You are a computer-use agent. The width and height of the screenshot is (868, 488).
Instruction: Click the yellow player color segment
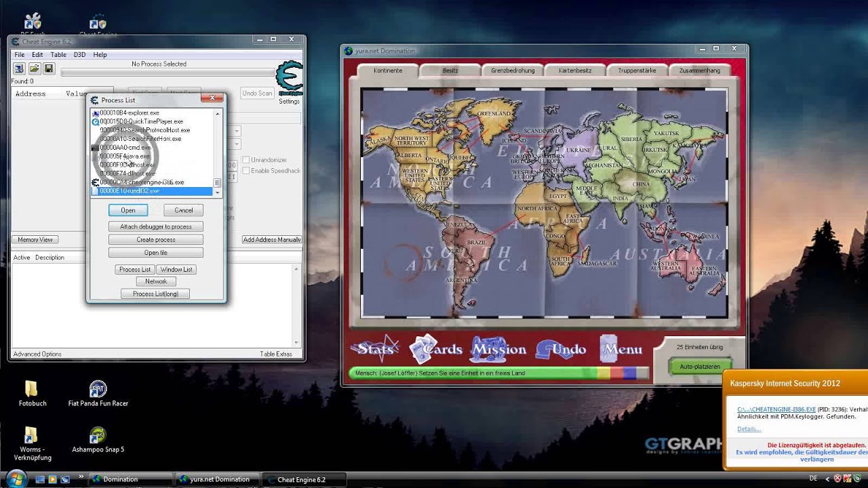click(x=604, y=373)
